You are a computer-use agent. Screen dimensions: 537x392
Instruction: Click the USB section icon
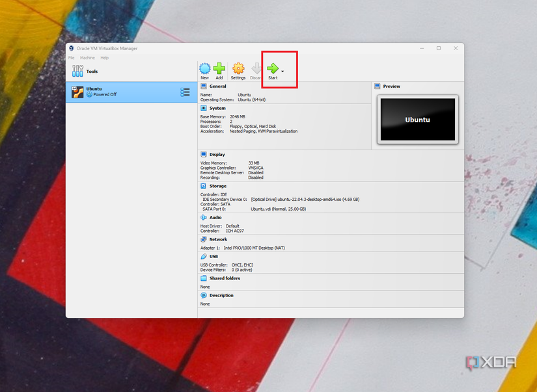pyautogui.click(x=205, y=256)
